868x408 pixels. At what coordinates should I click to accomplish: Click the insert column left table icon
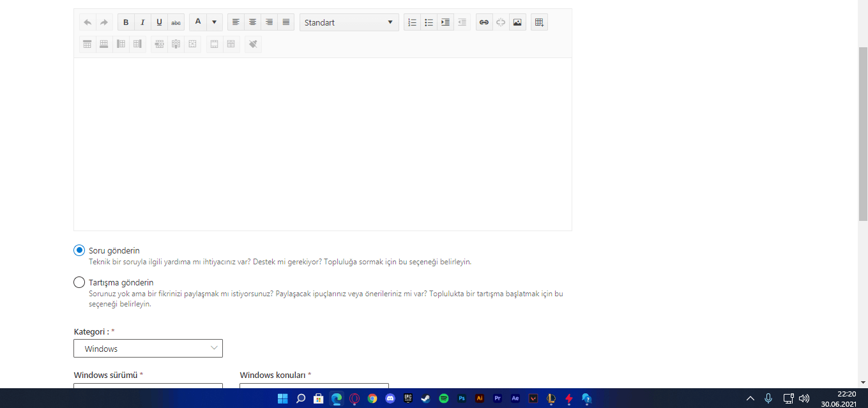point(120,44)
